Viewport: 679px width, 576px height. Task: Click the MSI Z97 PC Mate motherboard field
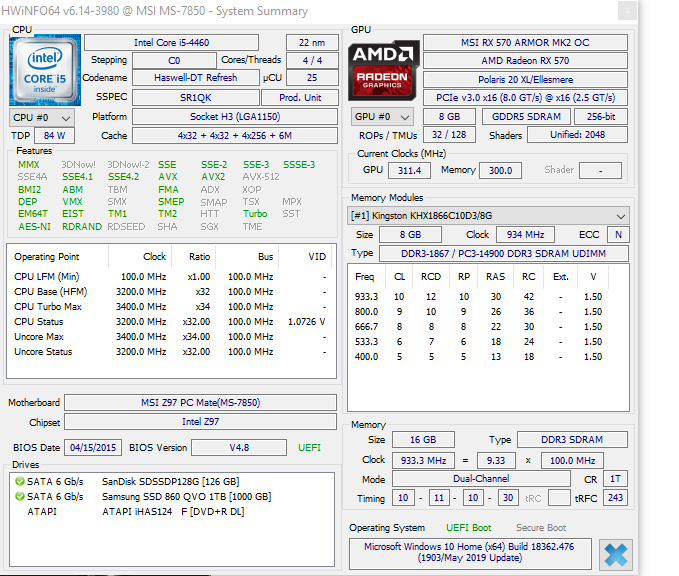coord(200,403)
